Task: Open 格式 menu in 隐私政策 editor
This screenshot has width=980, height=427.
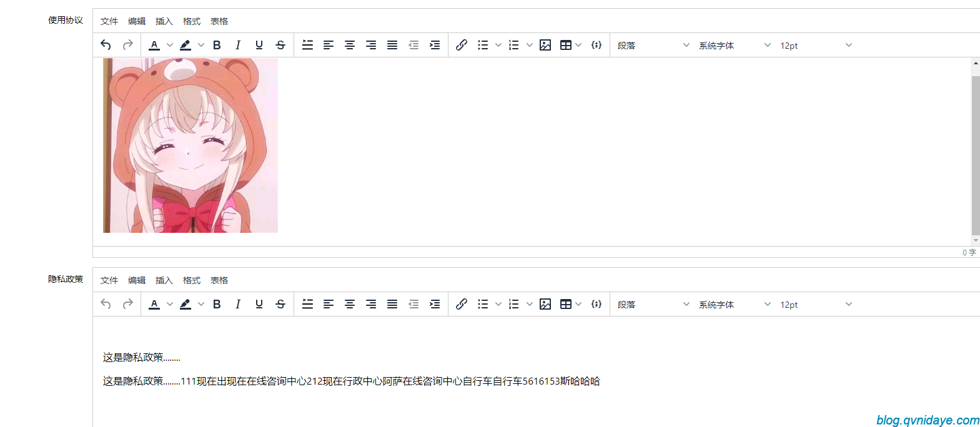Action: [x=192, y=280]
